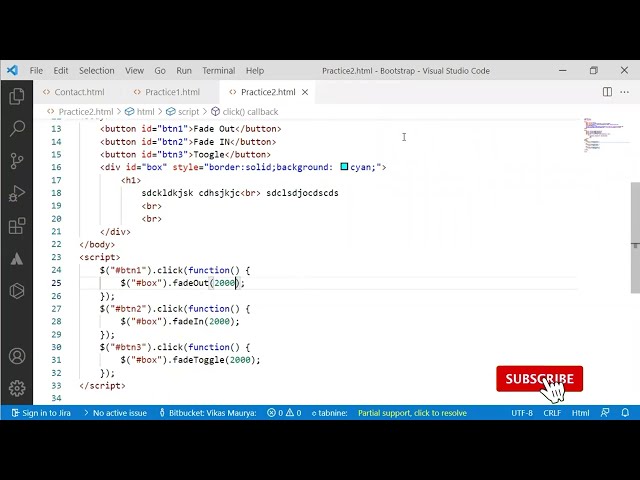Click the VS Code logo icon

tap(12, 70)
